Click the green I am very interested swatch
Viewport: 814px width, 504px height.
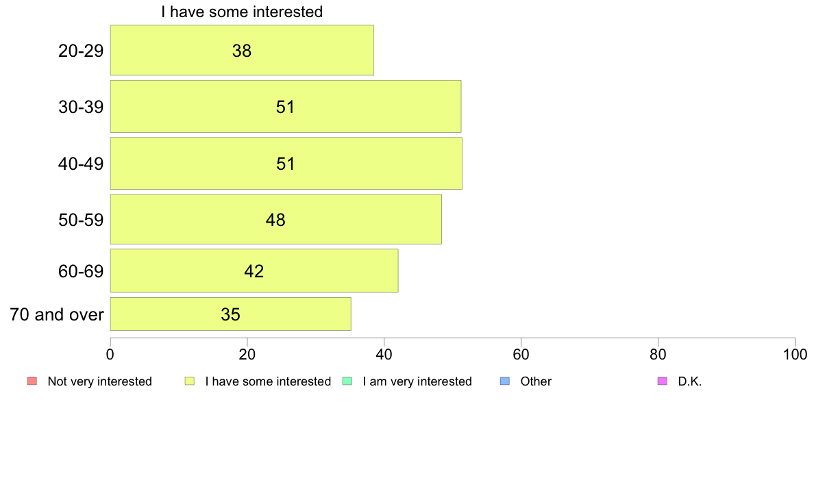coord(347,381)
